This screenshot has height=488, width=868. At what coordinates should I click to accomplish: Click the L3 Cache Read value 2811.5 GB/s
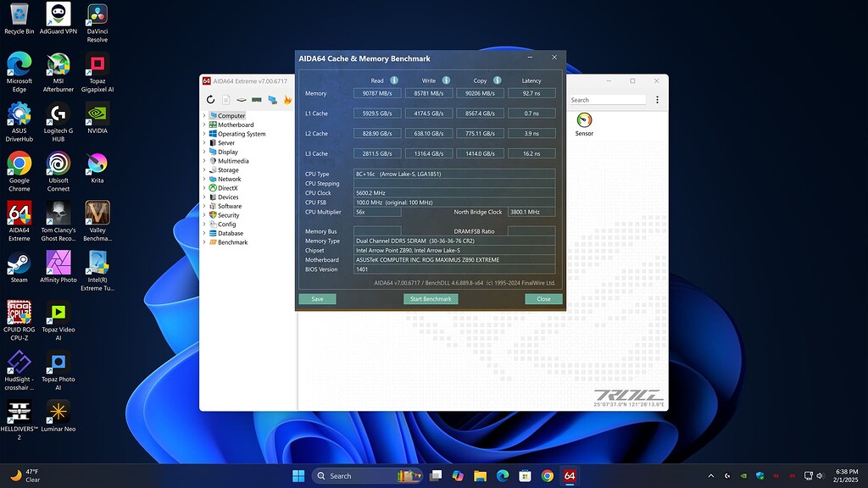[377, 154]
